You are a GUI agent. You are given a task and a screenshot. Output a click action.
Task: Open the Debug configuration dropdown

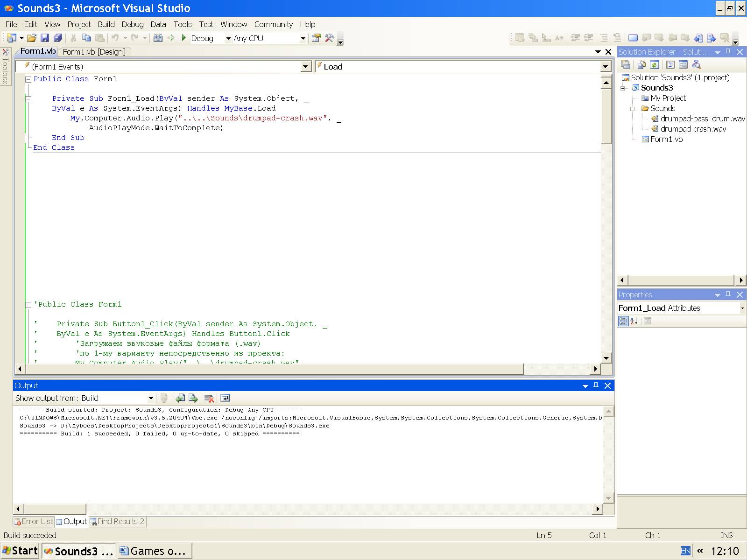pyautogui.click(x=228, y=38)
